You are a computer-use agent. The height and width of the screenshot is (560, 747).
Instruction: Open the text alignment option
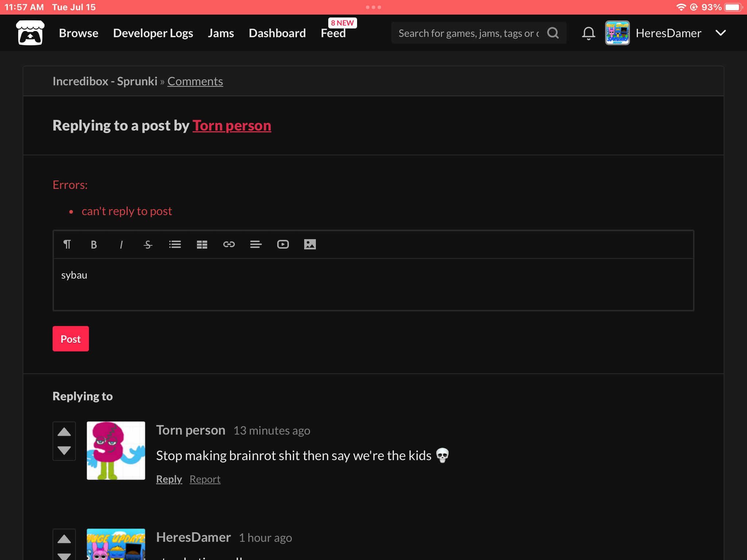pyautogui.click(x=256, y=244)
